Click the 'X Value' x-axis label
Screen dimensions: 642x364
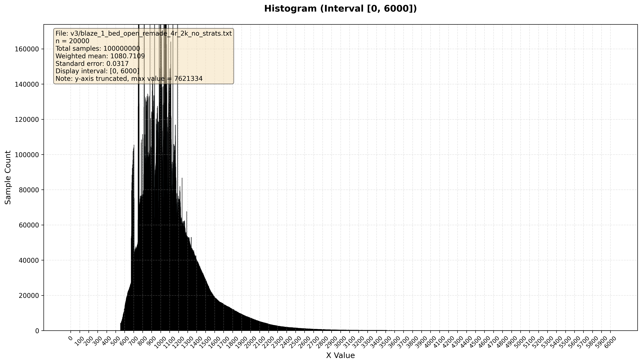tap(340, 356)
